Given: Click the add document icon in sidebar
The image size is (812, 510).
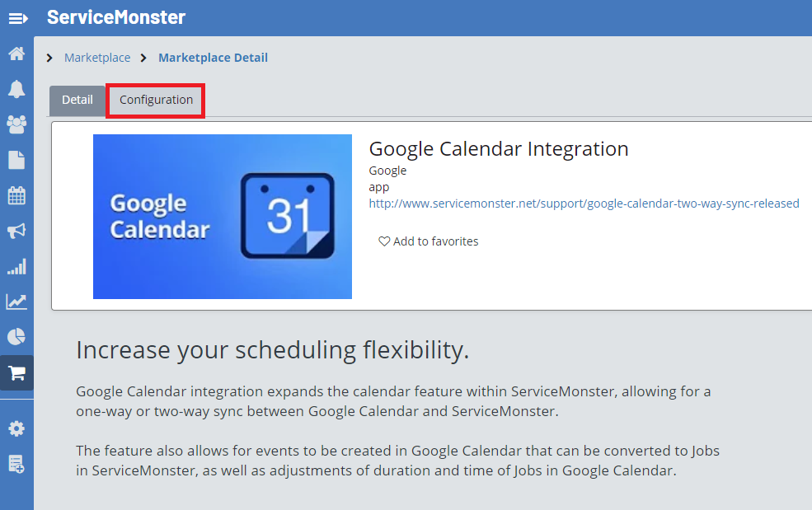Looking at the screenshot, I should [16, 464].
